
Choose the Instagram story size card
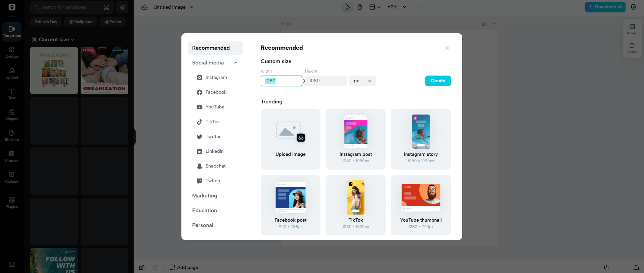(x=421, y=139)
